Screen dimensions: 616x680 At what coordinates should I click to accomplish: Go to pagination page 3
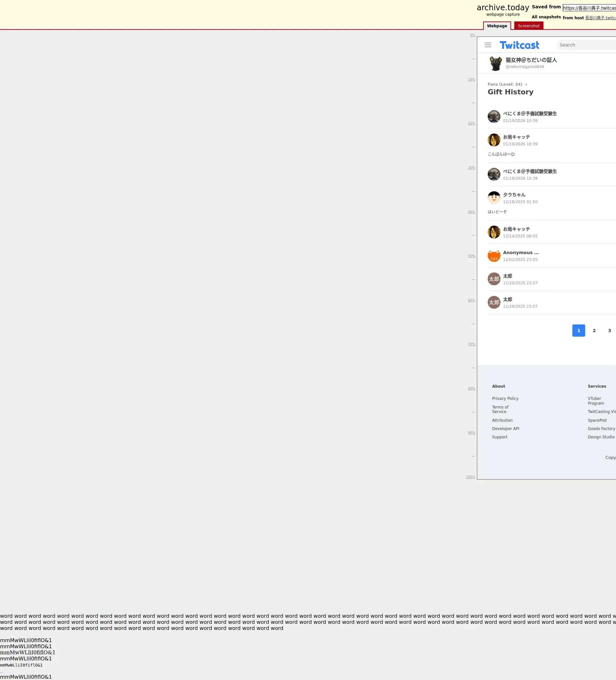[x=609, y=331]
